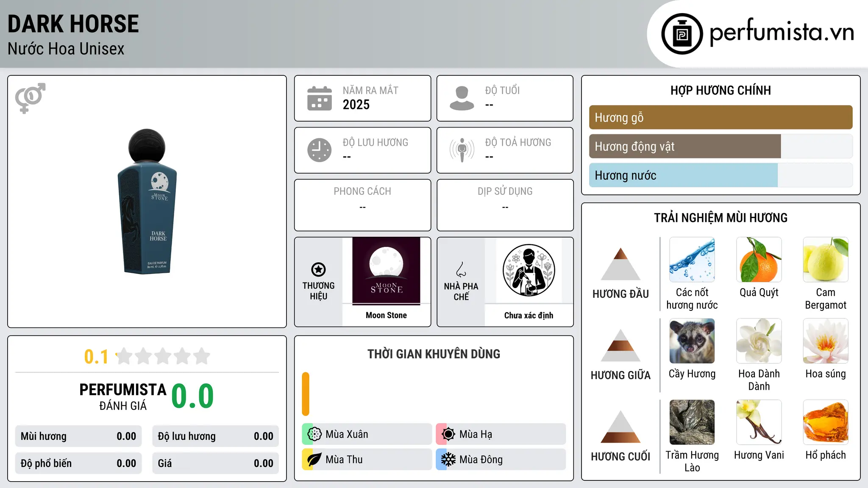Click the sun icon for Mùa Hạ
Image resolution: width=868 pixels, height=488 pixels.
click(x=448, y=434)
